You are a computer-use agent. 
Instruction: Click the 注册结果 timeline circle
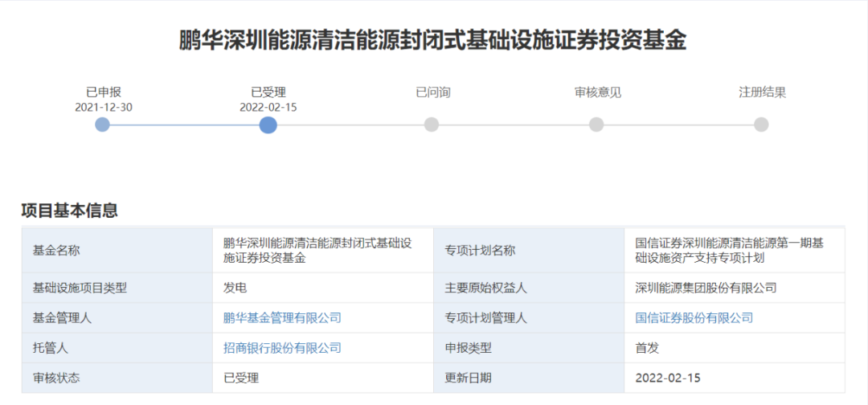761,125
